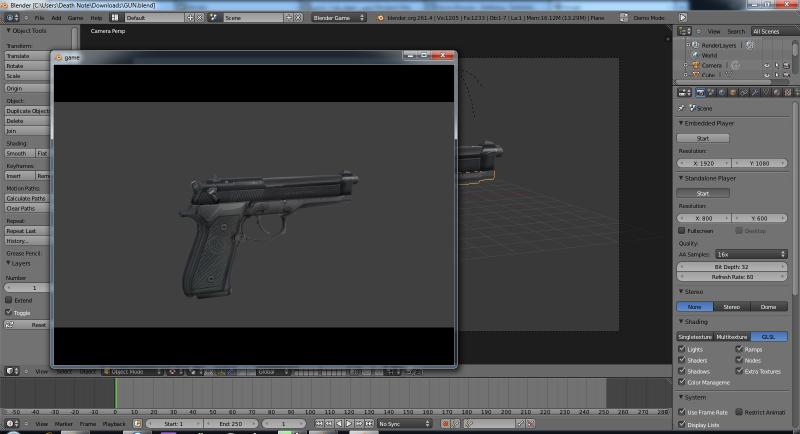The image size is (800, 434).
Task: Open the AA Samples 16x dropdown
Action: pyautogui.click(x=751, y=254)
